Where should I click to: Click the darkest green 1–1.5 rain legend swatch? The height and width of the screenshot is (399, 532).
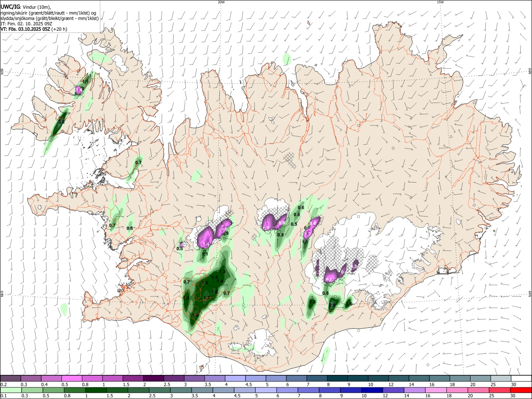[x=96, y=390]
